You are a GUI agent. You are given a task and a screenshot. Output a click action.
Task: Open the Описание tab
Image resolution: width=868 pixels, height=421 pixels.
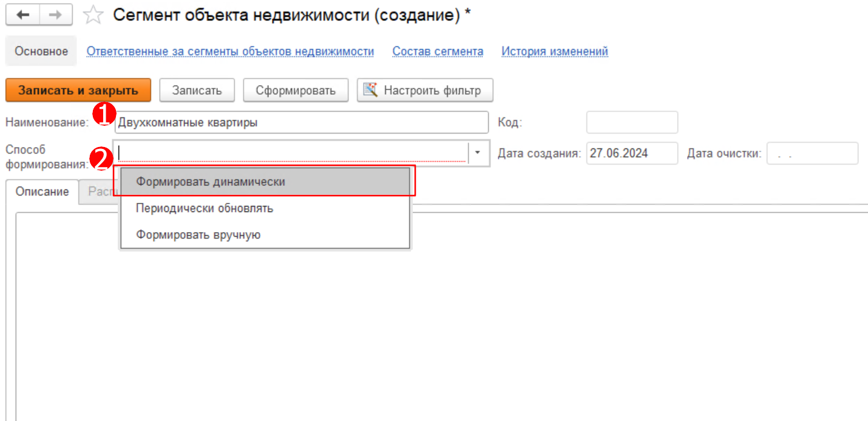tap(42, 191)
